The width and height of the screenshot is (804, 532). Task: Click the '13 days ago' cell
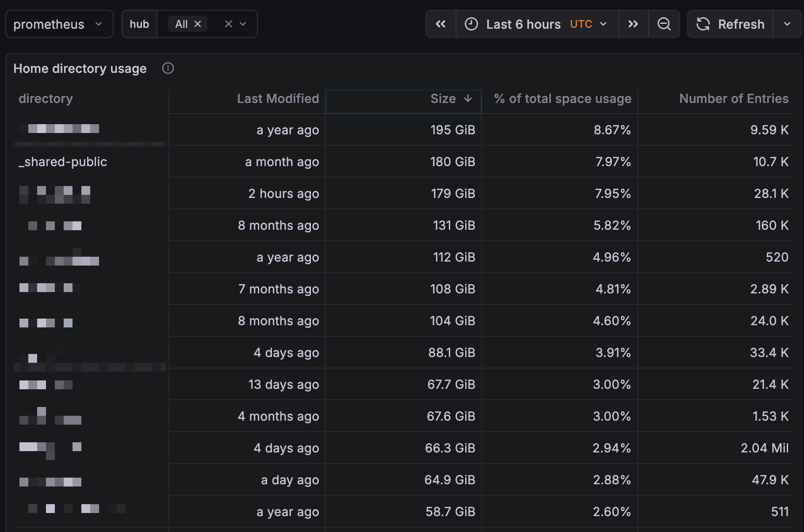(247, 384)
